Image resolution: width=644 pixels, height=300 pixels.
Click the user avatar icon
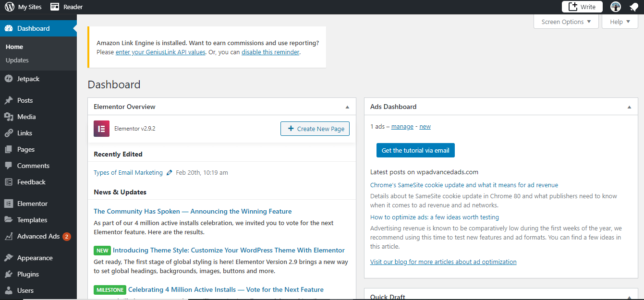click(616, 7)
